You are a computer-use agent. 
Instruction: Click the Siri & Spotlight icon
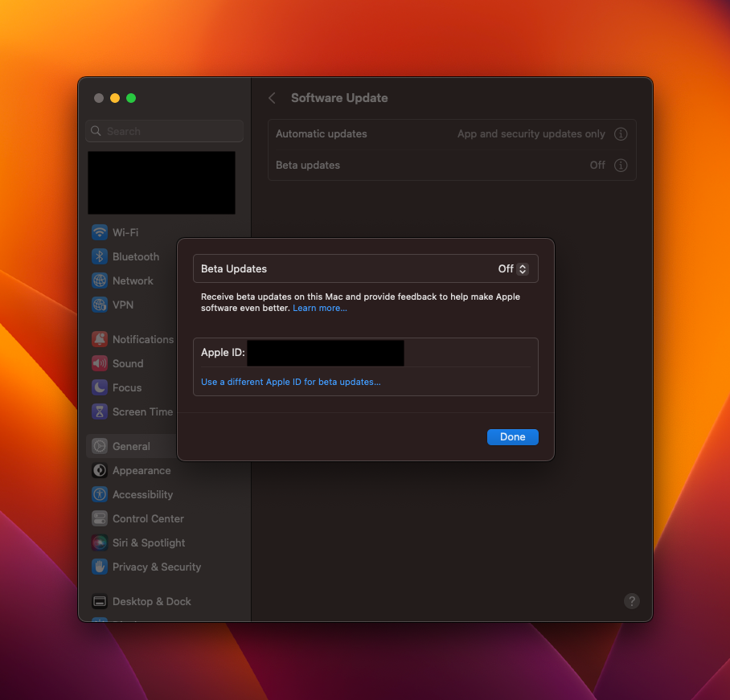(100, 542)
